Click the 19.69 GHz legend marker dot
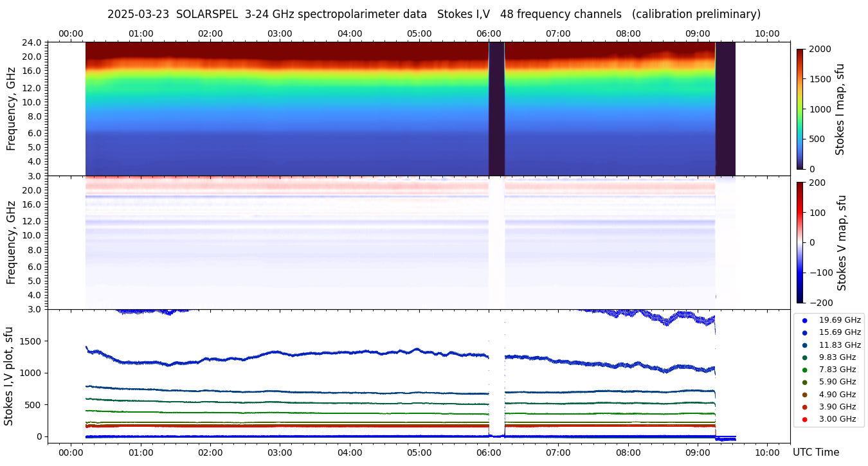 point(804,320)
